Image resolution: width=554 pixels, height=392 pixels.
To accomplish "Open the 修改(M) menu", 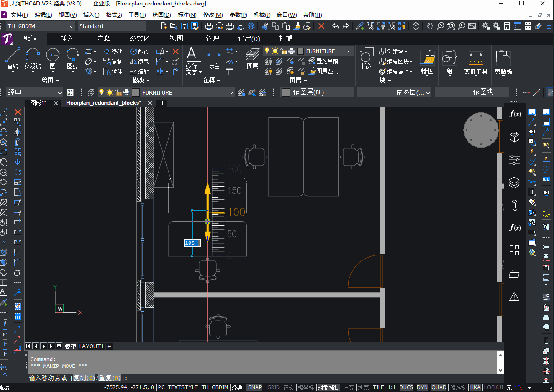I will pyautogui.click(x=213, y=15).
